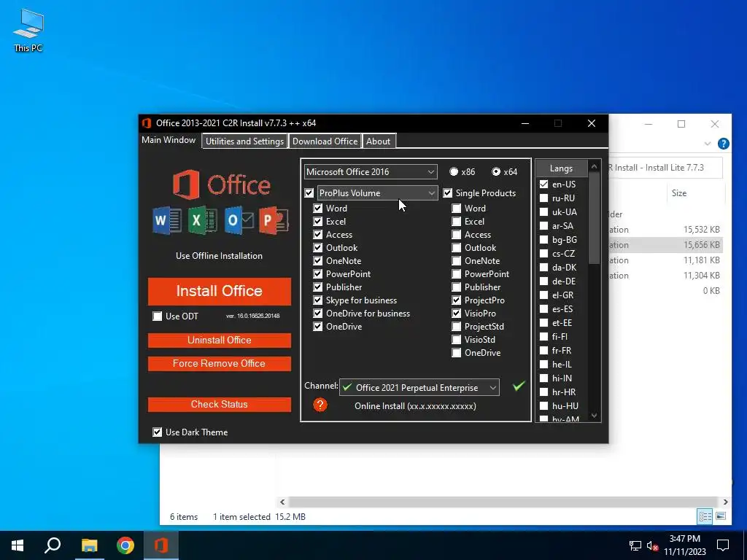The width and height of the screenshot is (747, 560).
Task: Uncheck PowerPoint in the ProPlus list
Action: (x=318, y=274)
